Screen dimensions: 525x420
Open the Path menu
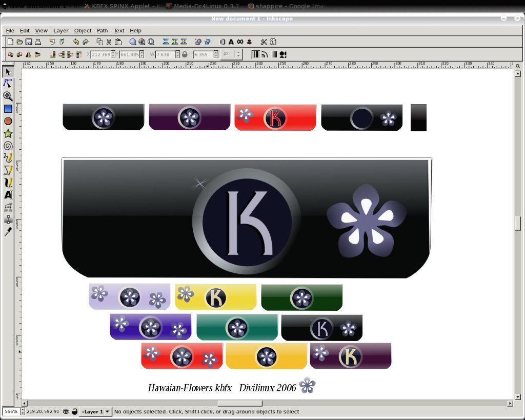tap(102, 30)
